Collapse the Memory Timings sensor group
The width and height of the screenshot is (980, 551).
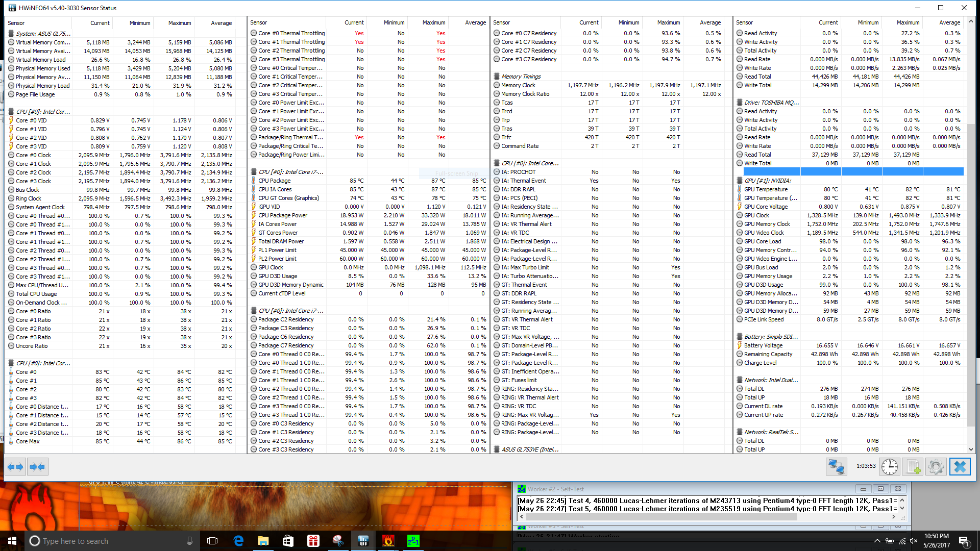coord(521,77)
